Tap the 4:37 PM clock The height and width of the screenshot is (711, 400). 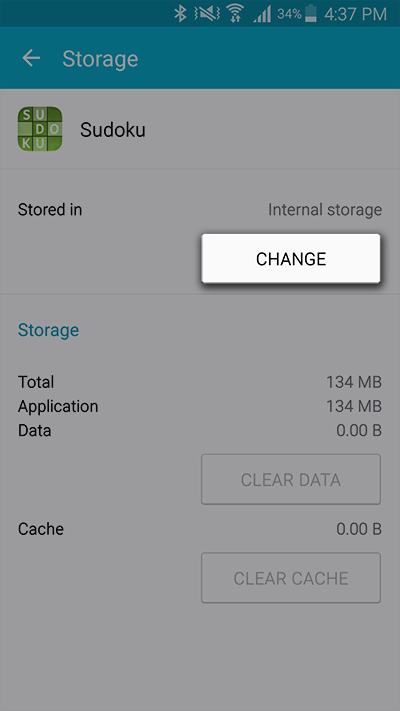tap(356, 14)
